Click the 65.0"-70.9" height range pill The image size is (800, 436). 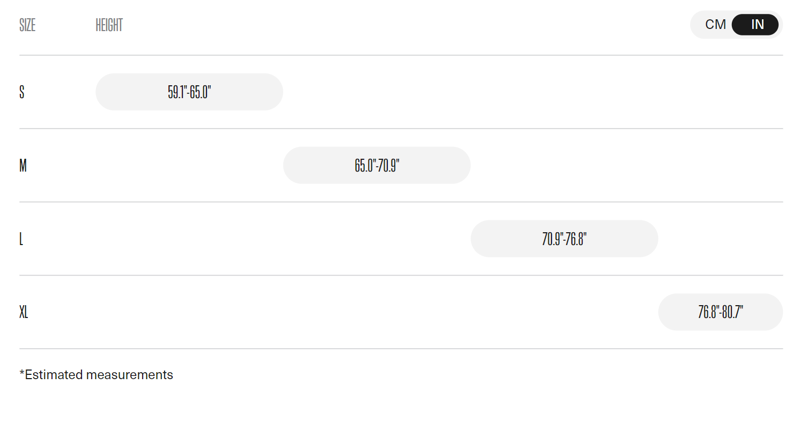pos(377,165)
